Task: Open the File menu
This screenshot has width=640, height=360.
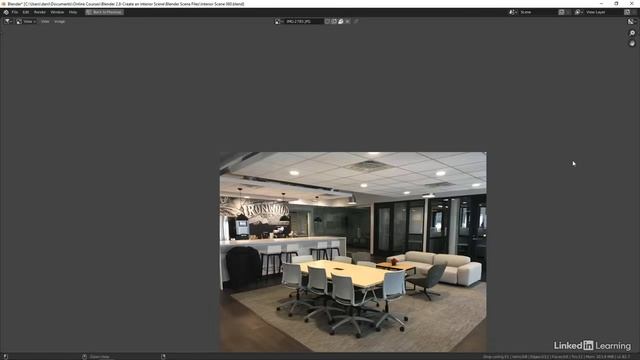Action: (x=15, y=12)
